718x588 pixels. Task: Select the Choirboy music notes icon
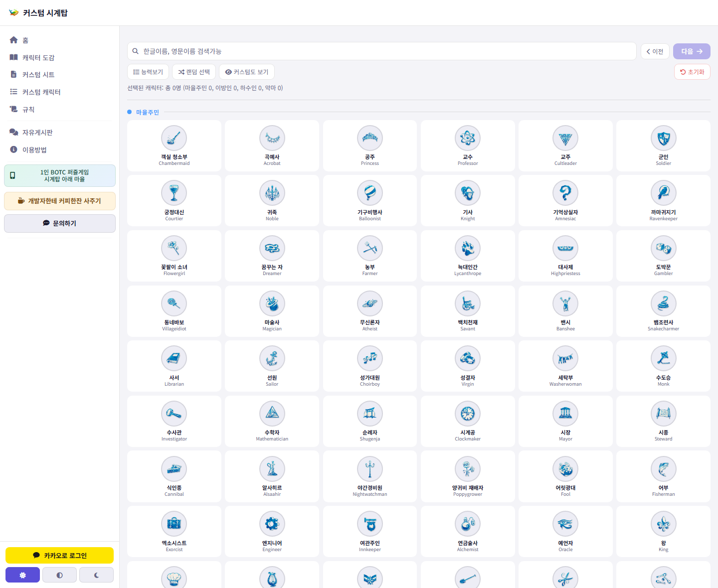370,358
